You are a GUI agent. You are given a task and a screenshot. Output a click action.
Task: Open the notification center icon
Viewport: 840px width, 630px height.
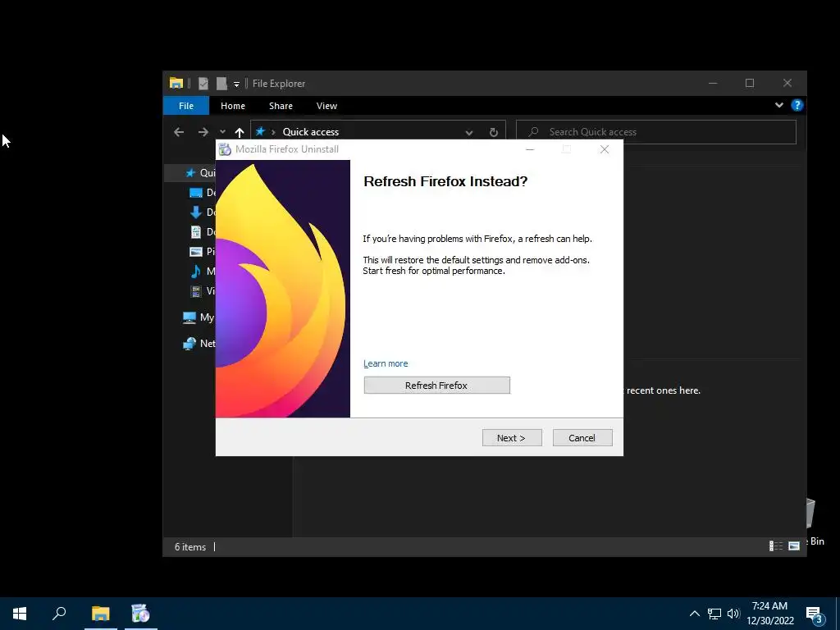(x=815, y=614)
